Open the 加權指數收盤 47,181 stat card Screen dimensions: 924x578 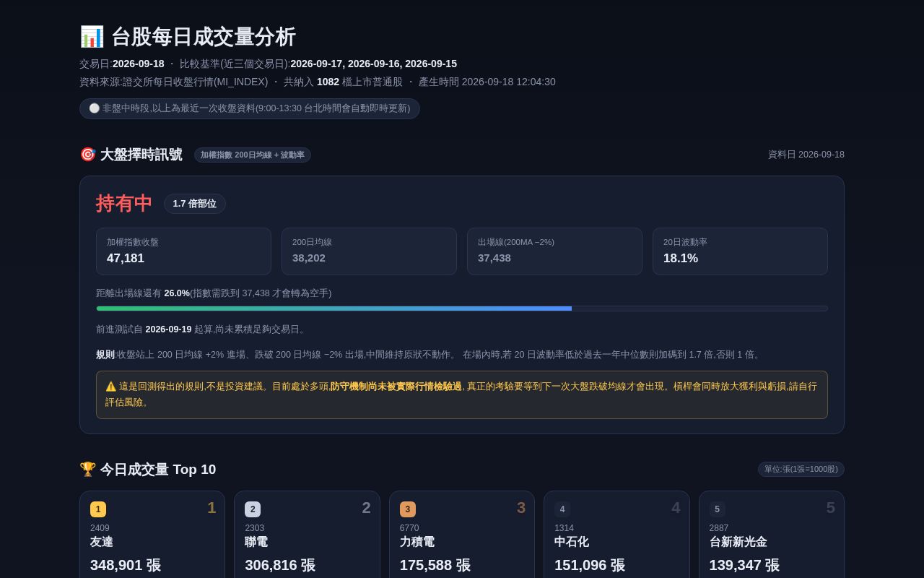[183, 251]
